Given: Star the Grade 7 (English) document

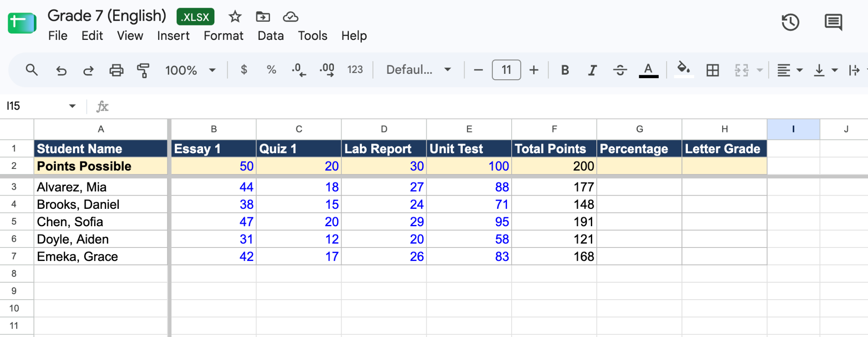Looking at the screenshot, I should 235,17.
